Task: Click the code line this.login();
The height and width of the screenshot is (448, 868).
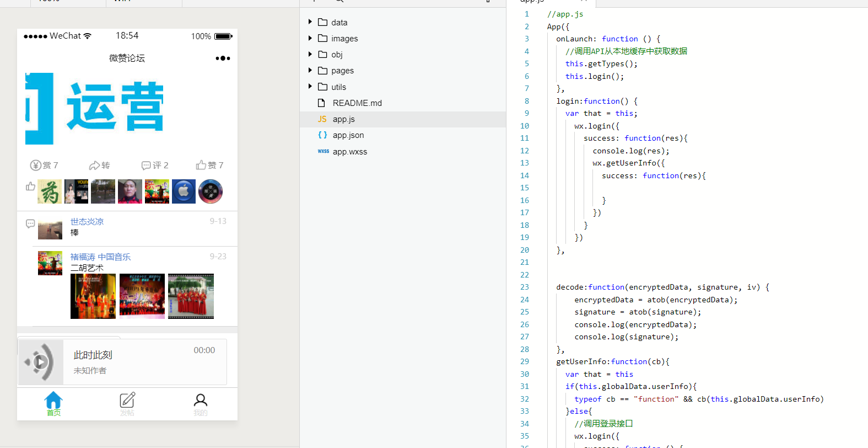Action: point(595,76)
